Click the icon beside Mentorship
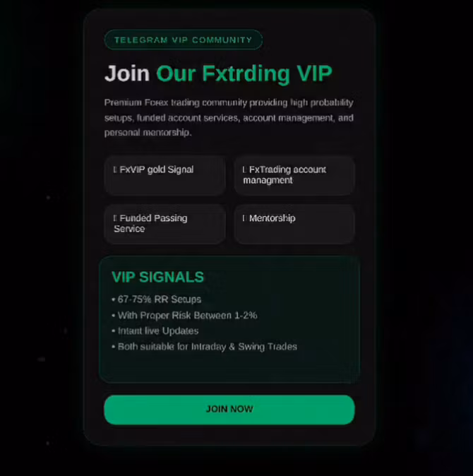The image size is (473, 476). 244,218
